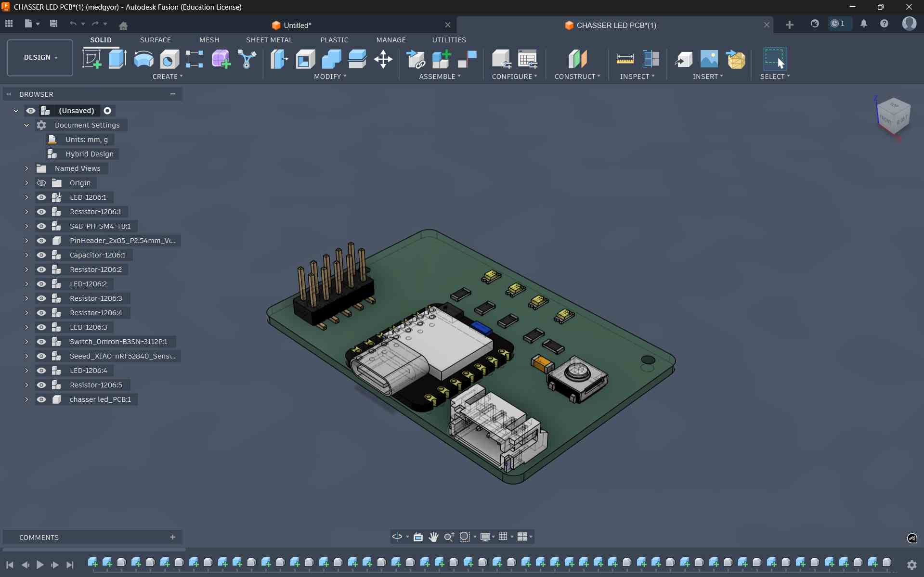Choose the Hole tool
The image size is (924, 577).
click(169, 59)
